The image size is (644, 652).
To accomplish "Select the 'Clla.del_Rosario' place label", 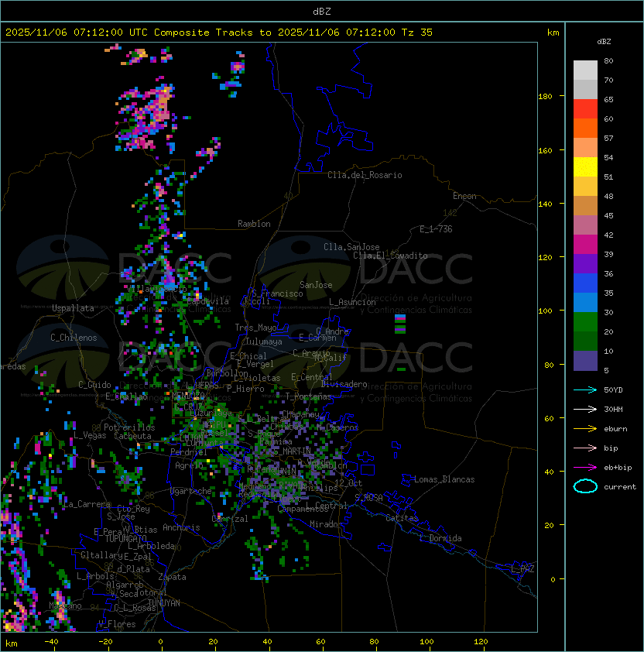I will pos(365,175).
